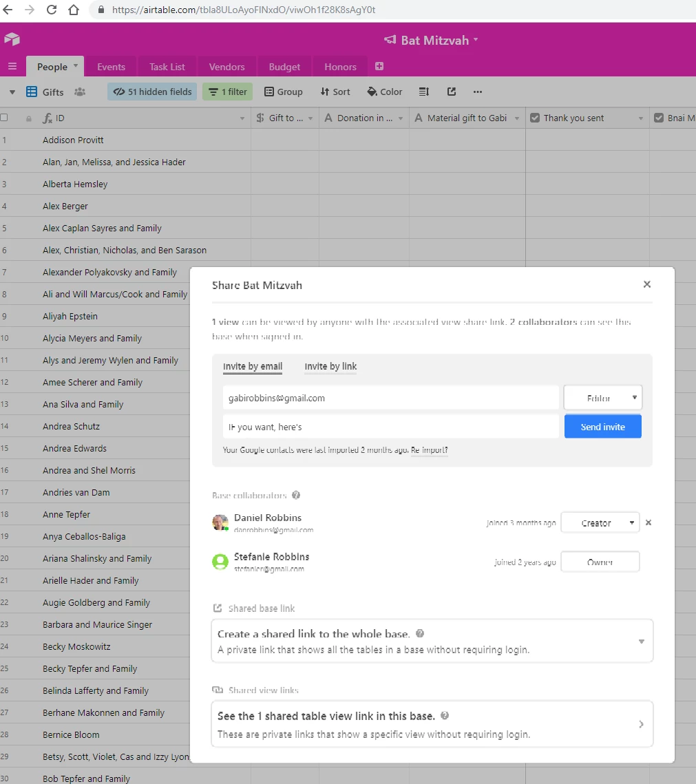696x784 pixels.
Task: Click the view collaborators people icon
Action: click(x=80, y=92)
